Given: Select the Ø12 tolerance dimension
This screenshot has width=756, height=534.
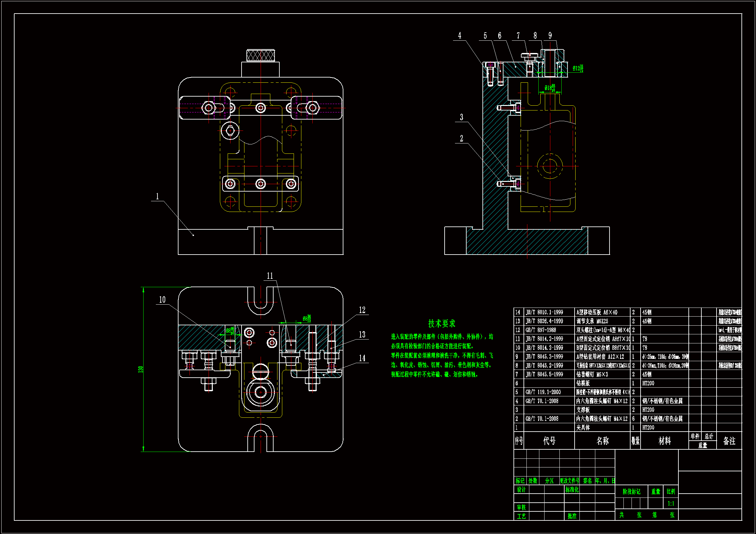Looking at the screenshot, I should tap(578, 68).
